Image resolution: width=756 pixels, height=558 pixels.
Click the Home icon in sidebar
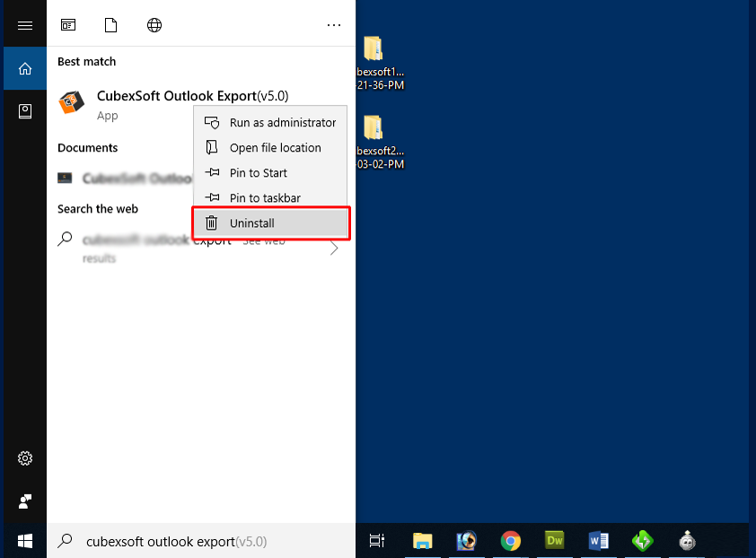pyautogui.click(x=25, y=68)
